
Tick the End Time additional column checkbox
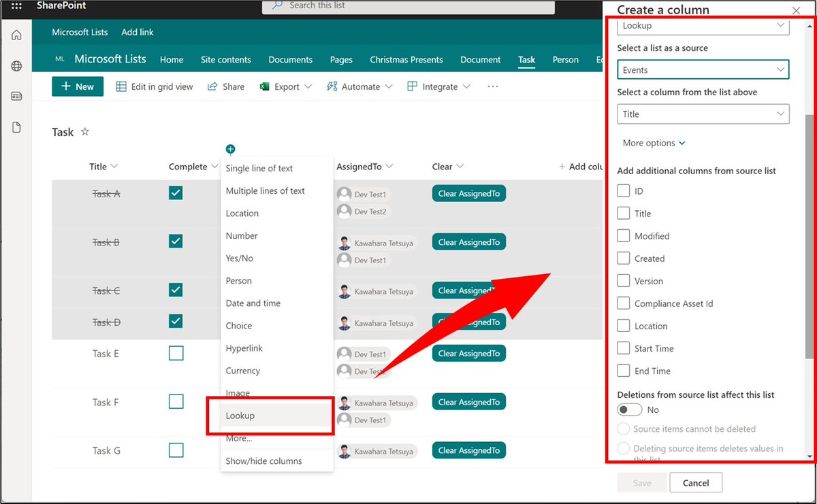(623, 371)
